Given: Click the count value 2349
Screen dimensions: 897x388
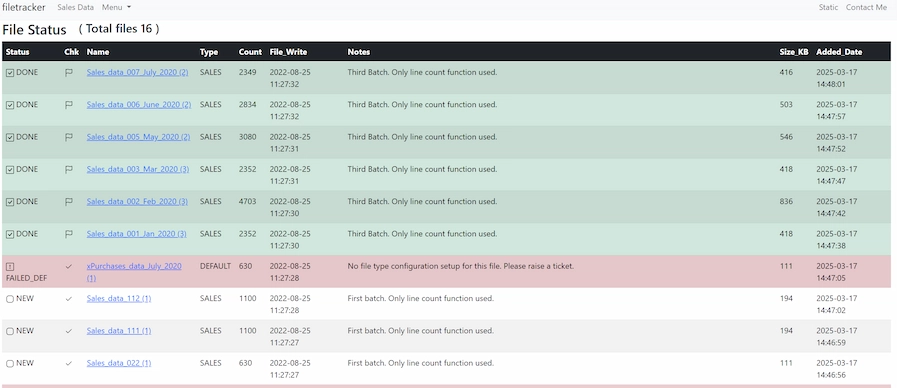Looking at the screenshot, I should (x=248, y=73).
